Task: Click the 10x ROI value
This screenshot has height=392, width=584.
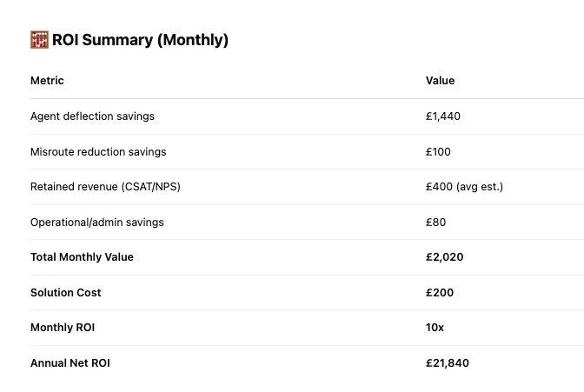Action: [435, 328]
